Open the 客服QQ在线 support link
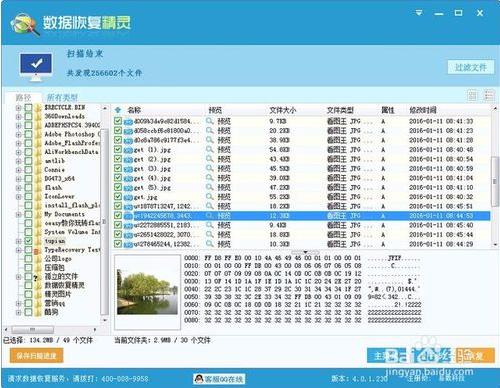The height and width of the screenshot is (388, 500). 219,379
